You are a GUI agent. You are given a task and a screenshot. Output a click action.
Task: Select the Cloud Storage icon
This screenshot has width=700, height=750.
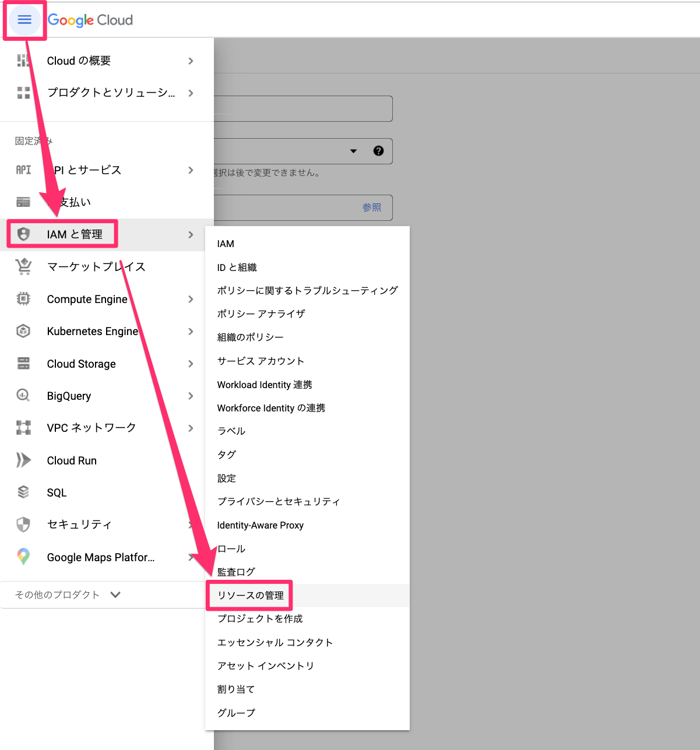click(x=23, y=364)
